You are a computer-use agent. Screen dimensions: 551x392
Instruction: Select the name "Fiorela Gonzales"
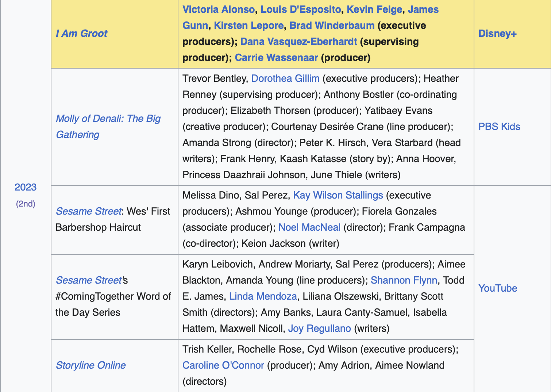pyautogui.click(x=399, y=211)
